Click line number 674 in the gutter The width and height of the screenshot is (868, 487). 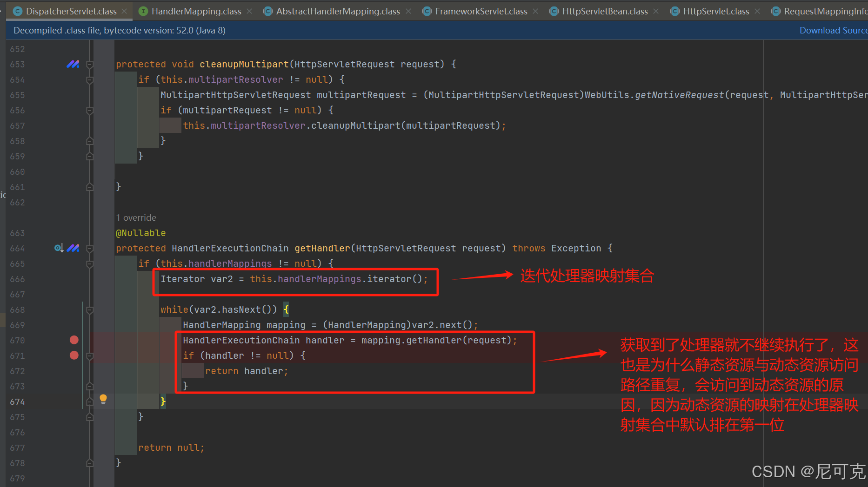17,401
